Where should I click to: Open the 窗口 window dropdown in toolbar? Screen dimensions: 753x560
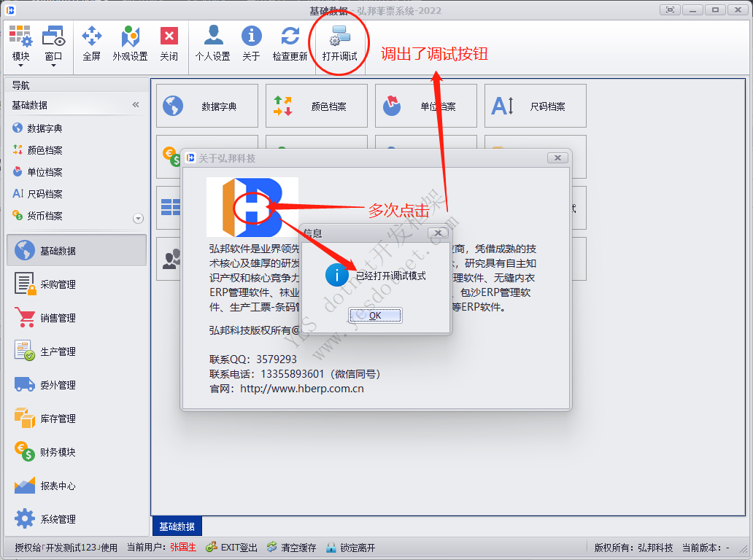tap(53, 46)
